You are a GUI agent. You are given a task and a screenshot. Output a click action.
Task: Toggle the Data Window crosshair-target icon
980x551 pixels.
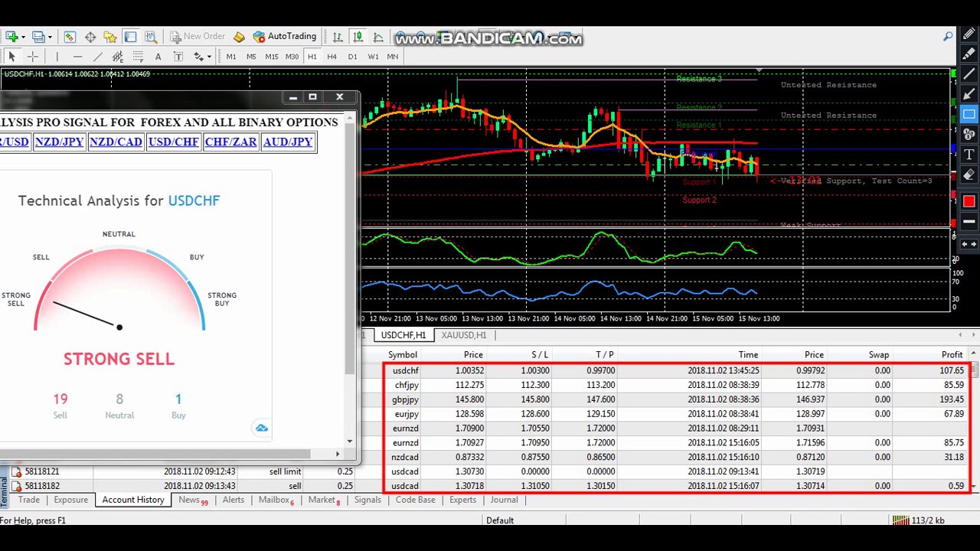tap(90, 36)
